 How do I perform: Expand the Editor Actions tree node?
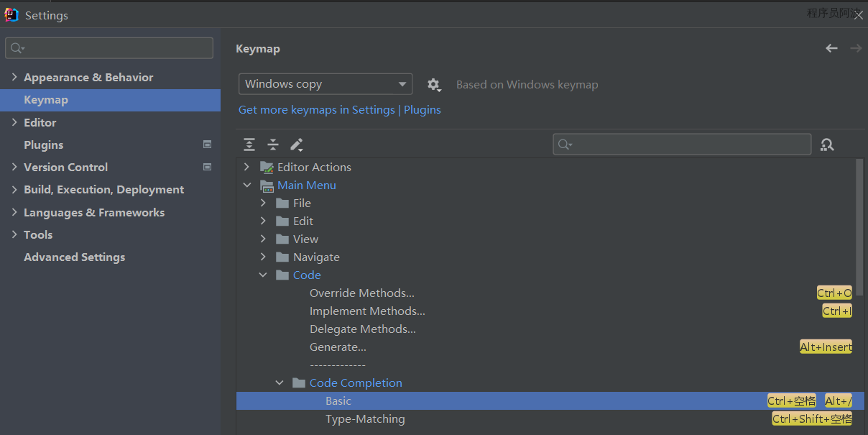click(x=247, y=167)
